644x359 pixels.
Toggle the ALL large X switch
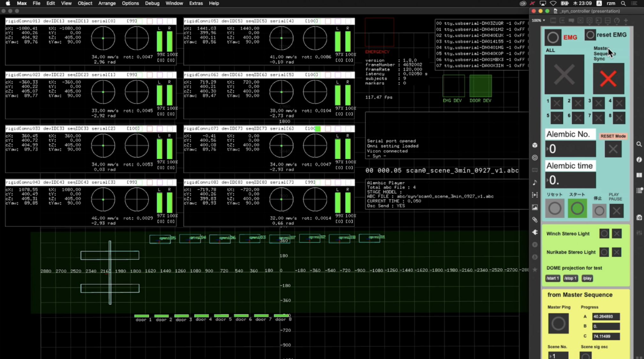[x=564, y=75]
